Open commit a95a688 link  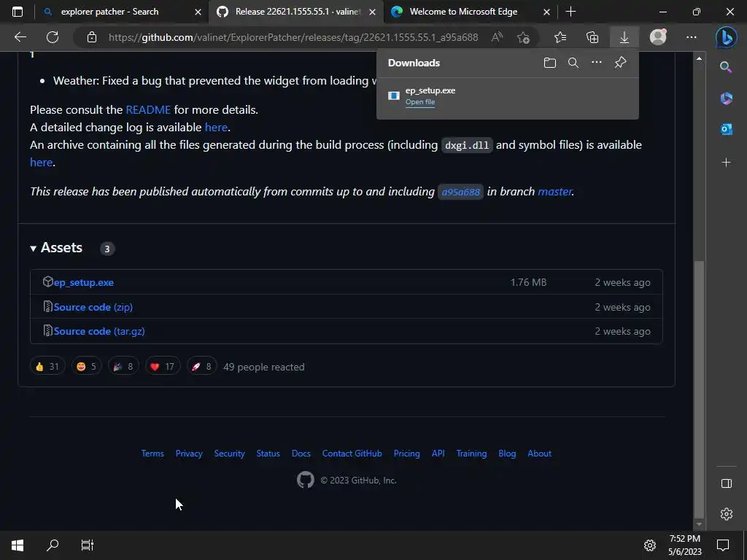[461, 192]
